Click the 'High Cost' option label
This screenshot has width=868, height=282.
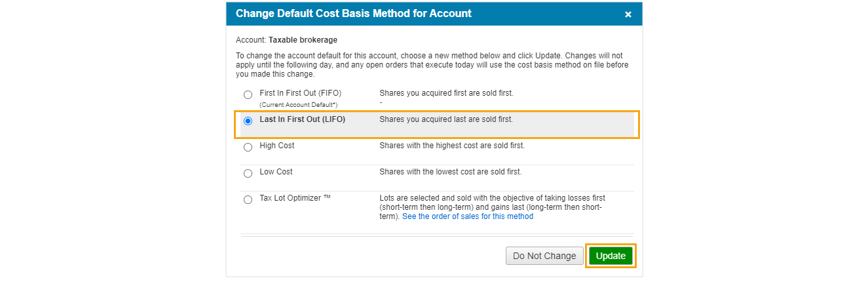pyautogui.click(x=277, y=146)
